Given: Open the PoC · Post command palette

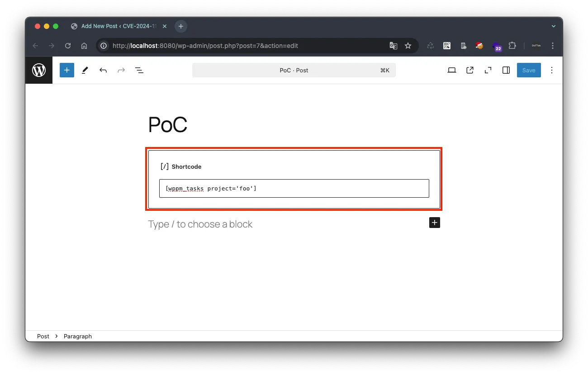Looking at the screenshot, I should point(294,70).
